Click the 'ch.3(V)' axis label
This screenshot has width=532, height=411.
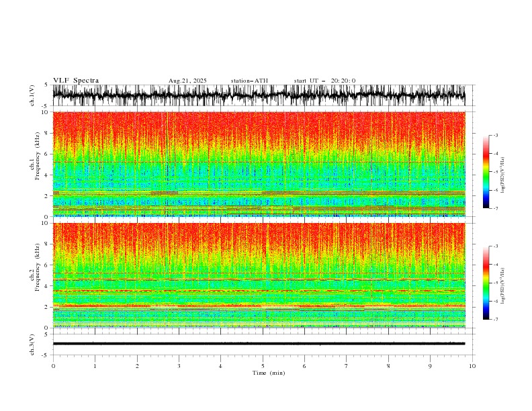32,345
